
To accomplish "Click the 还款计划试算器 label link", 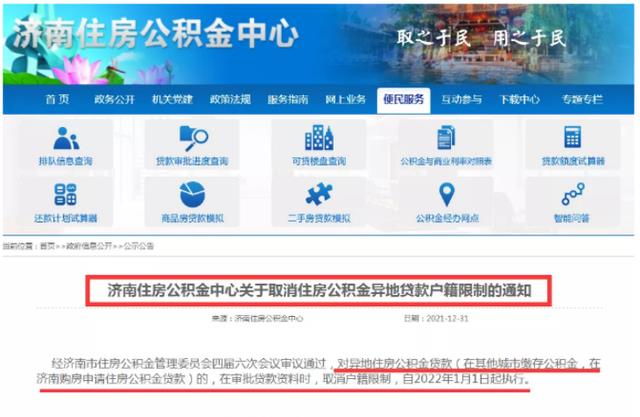I will pyautogui.click(x=66, y=218).
